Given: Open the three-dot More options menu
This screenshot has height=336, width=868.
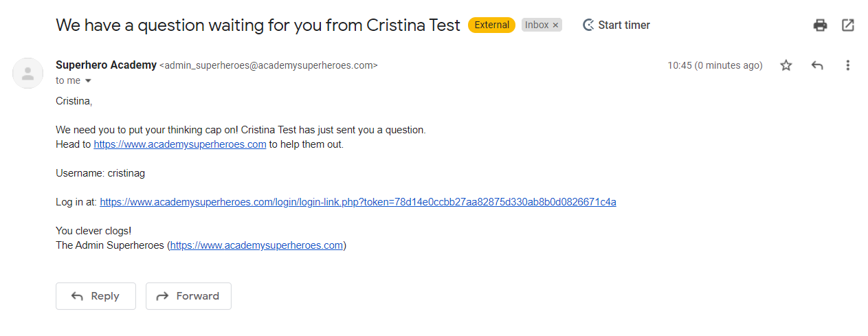Looking at the screenshot, I should [847, 65].
